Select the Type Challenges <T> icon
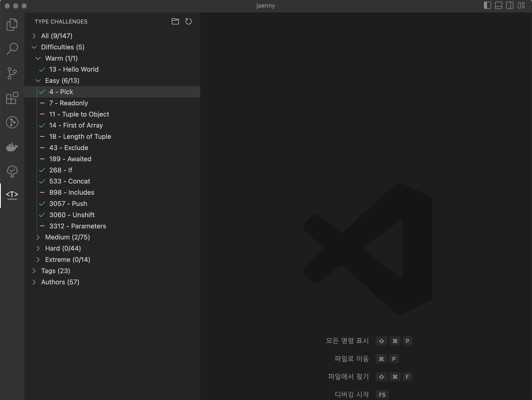The image size is (532, 400). [x=12, y=195]
